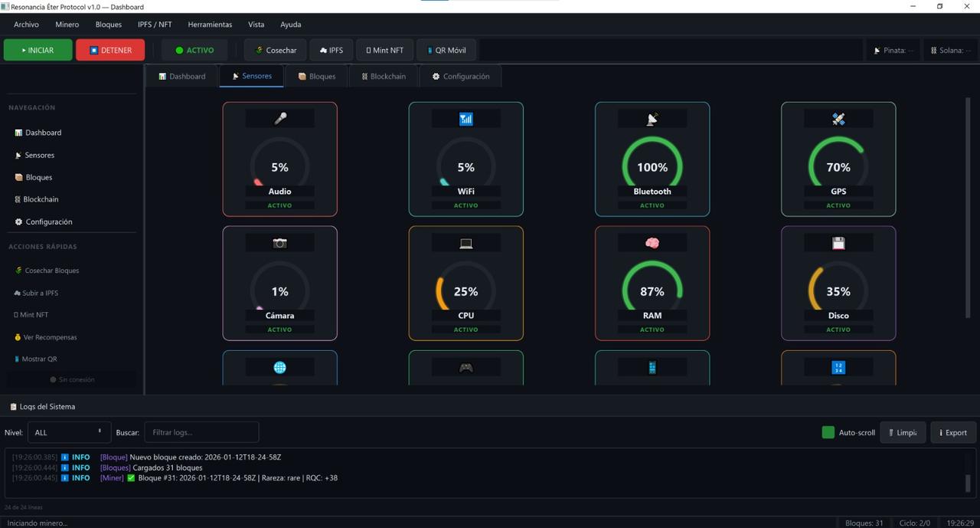The width and height of the screenshot is (980, 528).
Task: Click the Buscar log filter field
Action: (201, 432)
